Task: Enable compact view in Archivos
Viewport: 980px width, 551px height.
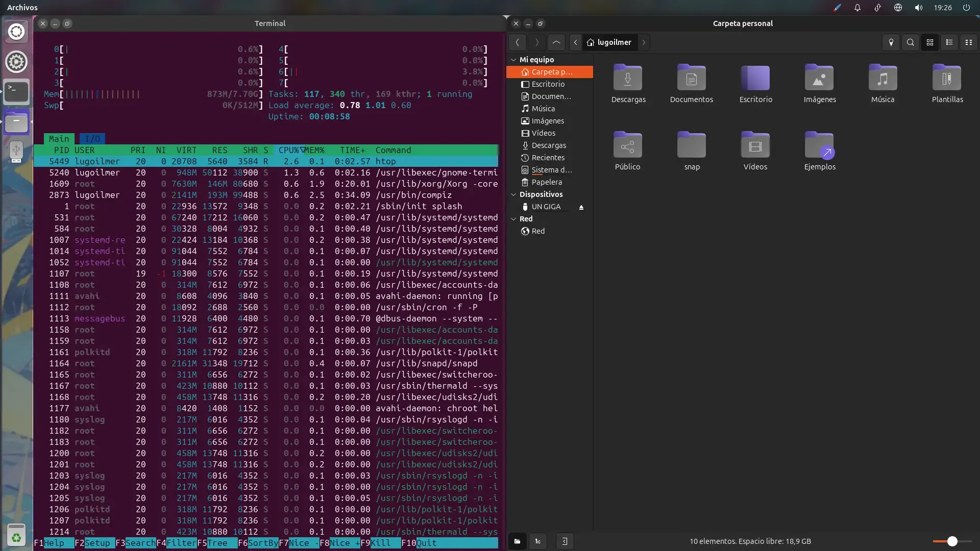Action: click(x=969, y=42)
